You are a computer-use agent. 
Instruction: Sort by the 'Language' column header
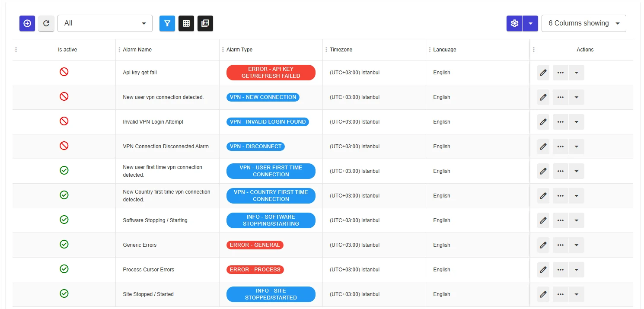445,50
